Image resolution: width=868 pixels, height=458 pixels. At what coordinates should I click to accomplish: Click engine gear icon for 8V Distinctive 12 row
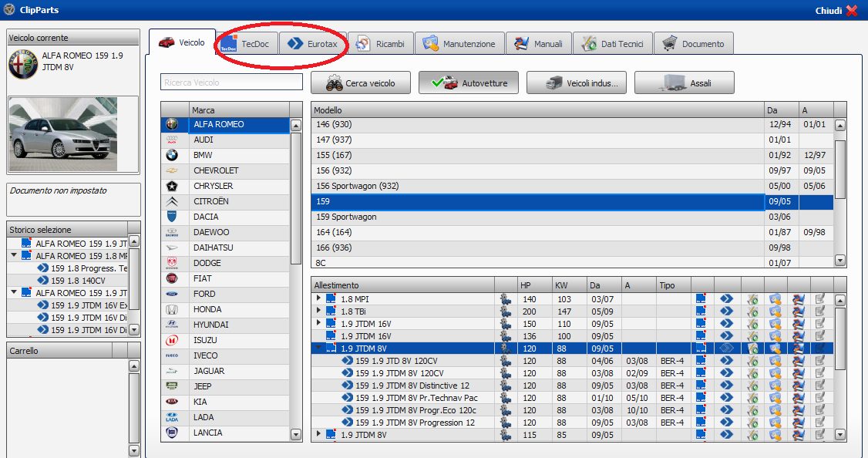coord(506,386)
